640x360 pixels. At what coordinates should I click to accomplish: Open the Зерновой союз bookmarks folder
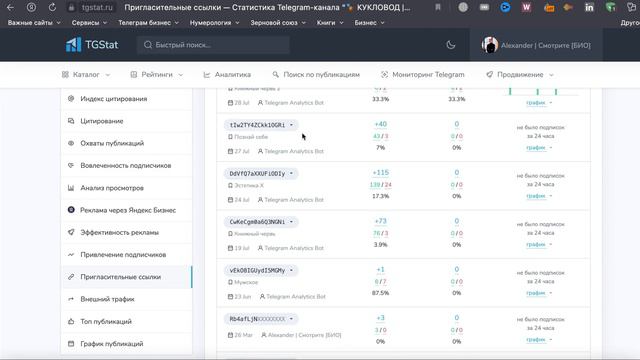click(x=278, y=23)
